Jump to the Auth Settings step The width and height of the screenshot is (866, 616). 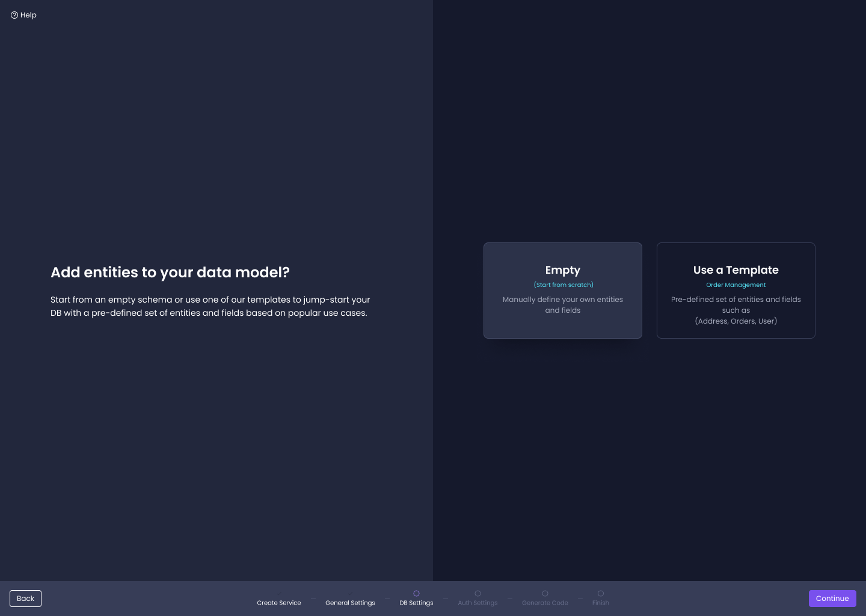[478, 603]
